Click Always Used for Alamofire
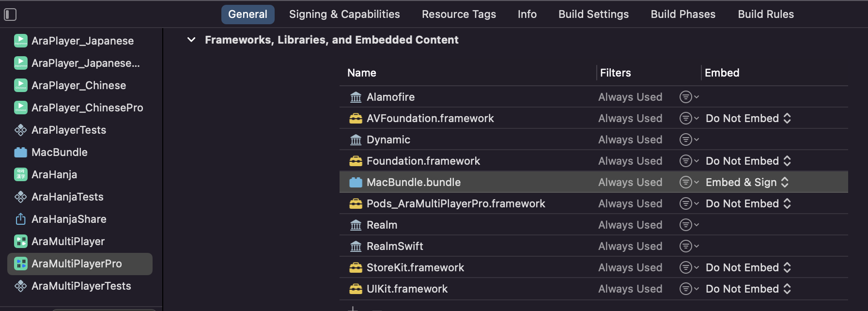This screenshot has width=868, height=311. click(630, 97)
